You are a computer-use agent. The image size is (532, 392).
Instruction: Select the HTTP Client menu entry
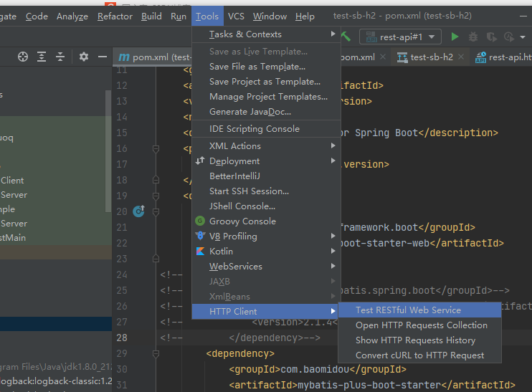point(266,311)
